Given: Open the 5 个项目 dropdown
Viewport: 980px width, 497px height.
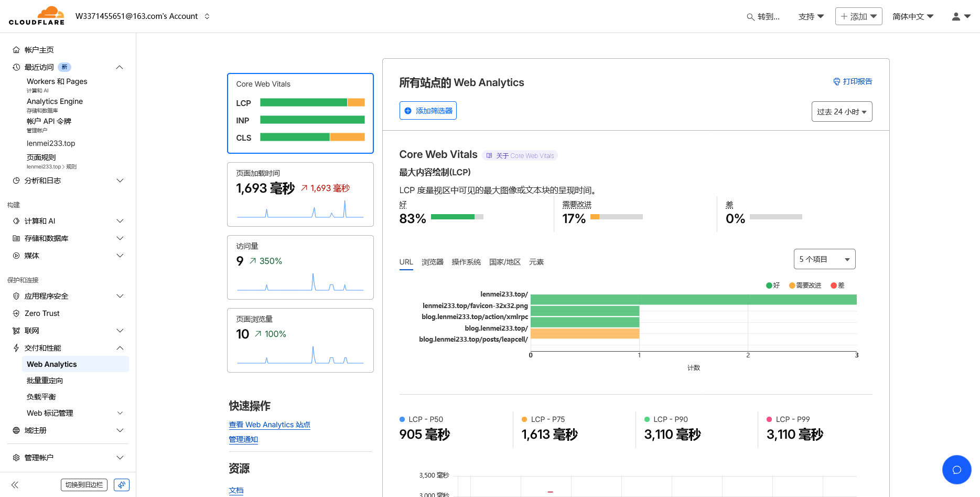Looking at the screenshot, I should (x=824, y=259).
